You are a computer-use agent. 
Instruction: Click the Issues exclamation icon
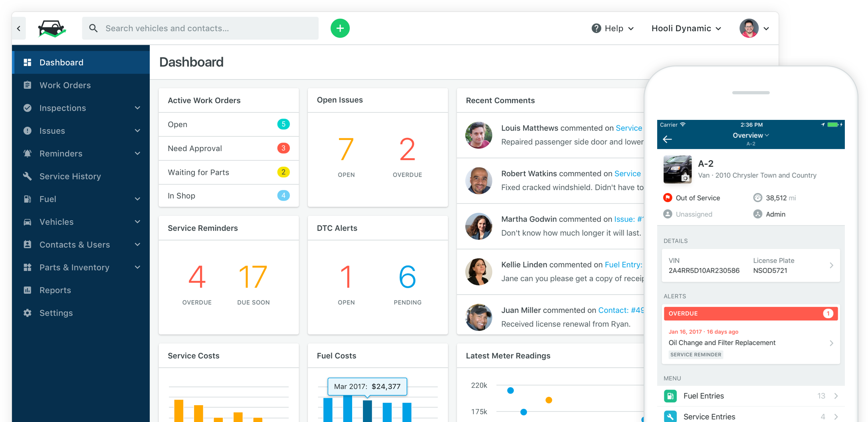coord(28,131)
